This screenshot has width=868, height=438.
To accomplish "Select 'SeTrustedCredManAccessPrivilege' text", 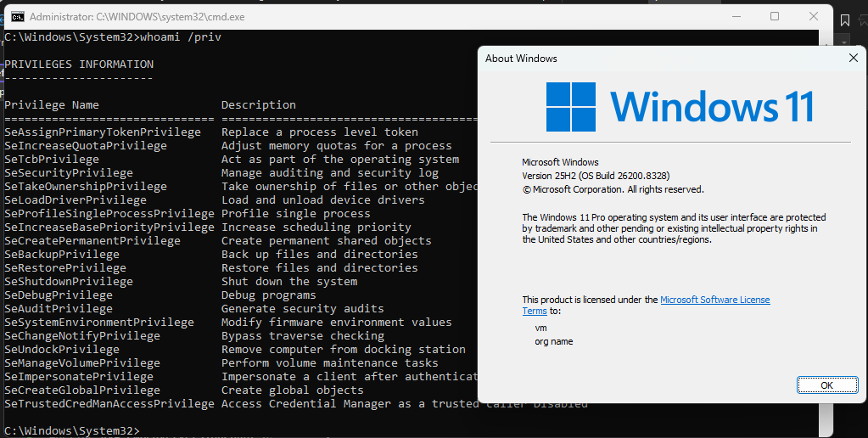I will 109,404.
